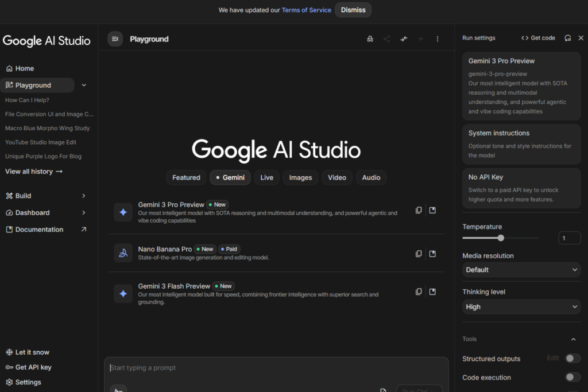The height and width of the screenshot is (392, 588).
Task: Enable Code execution
Action: [x=572, y=377]
